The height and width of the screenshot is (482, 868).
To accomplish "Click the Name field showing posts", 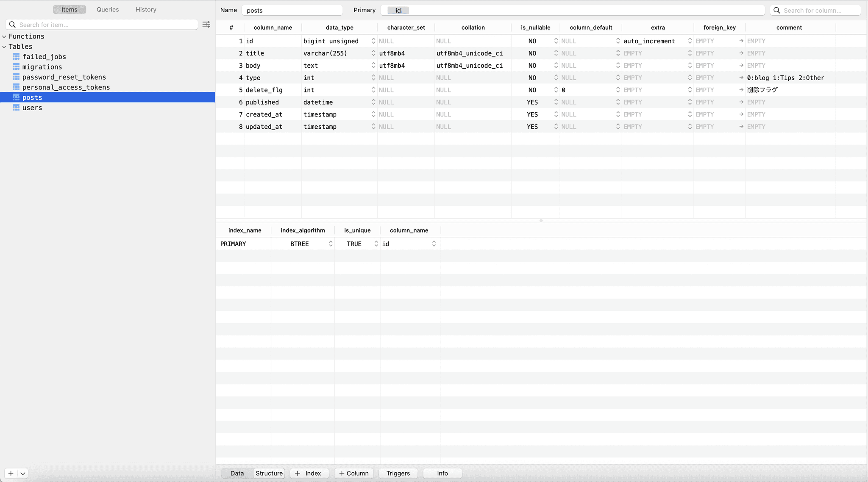I will coord(292,10).
